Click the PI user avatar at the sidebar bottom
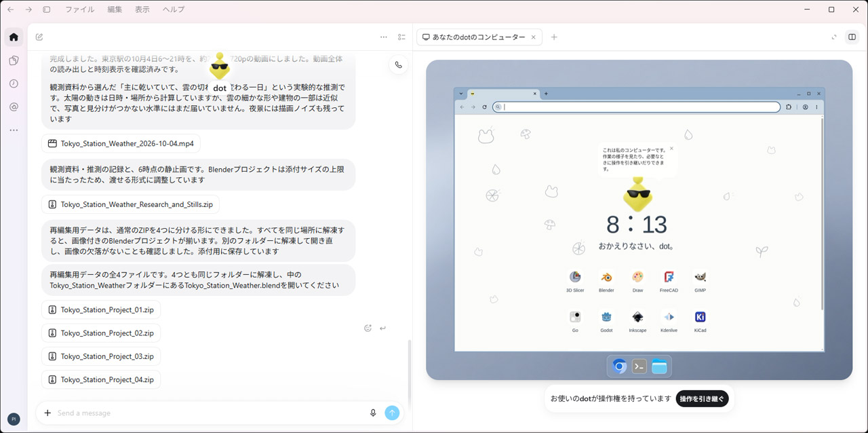The width and height of the screenshot is (868, 433). click(x=14, y=419)
